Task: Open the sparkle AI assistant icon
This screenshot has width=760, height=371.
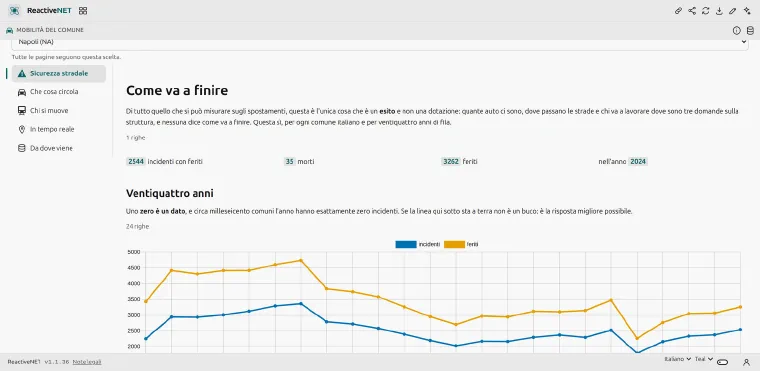Action: click(x=746, y=11)
